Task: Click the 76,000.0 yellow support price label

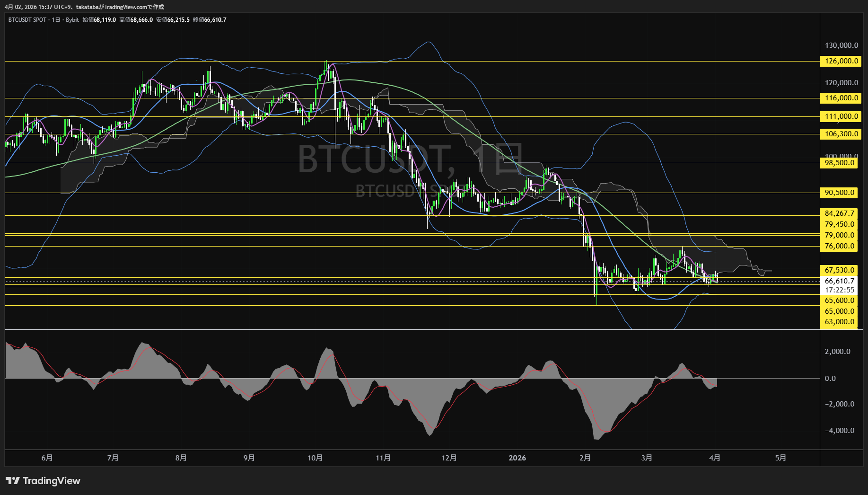Action: coord(840,246)
